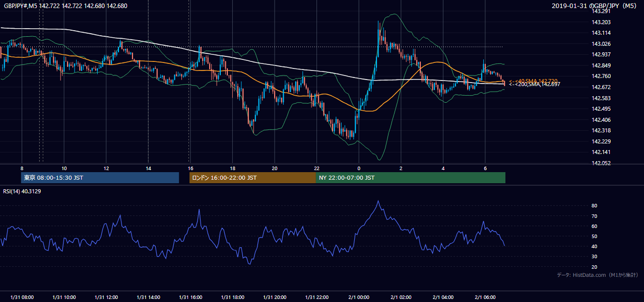Click hour marker 10 under the price chart
This screenshot has width=644, height=302.
[64, 168]
